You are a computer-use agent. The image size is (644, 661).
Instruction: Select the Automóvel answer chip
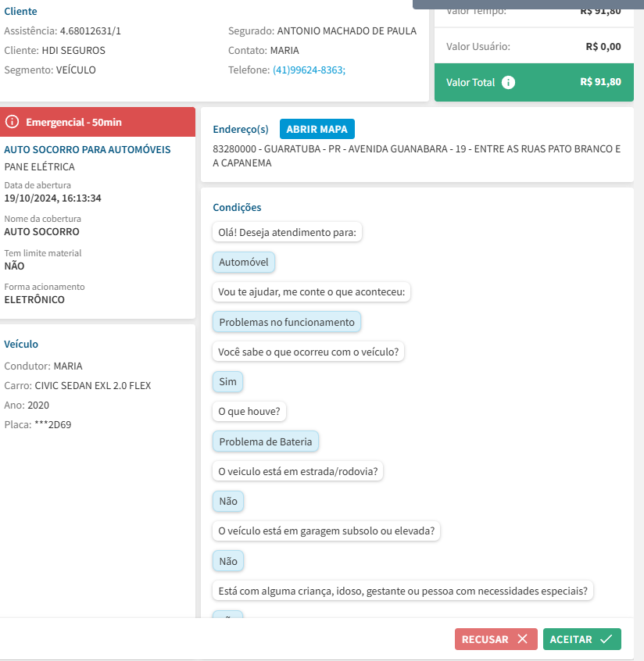pyautogui.click(x=244, y=263)
